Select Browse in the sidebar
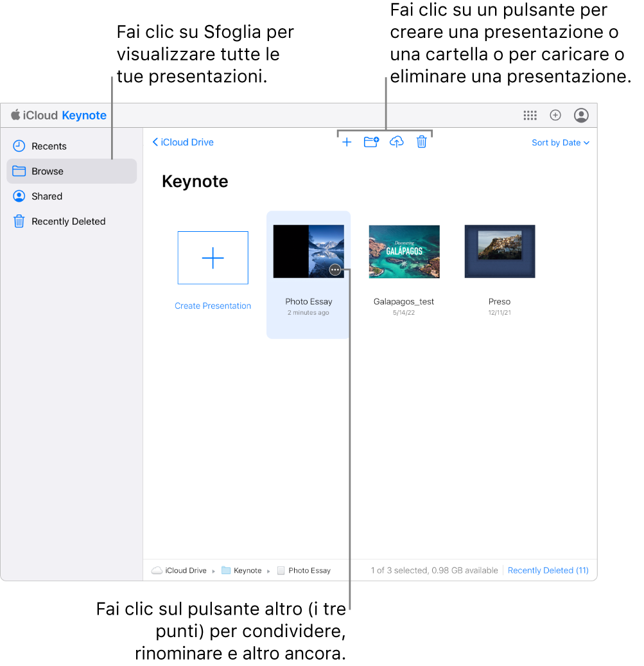The width and height of the screenshot is (644, 666). (x=71, y=171)
